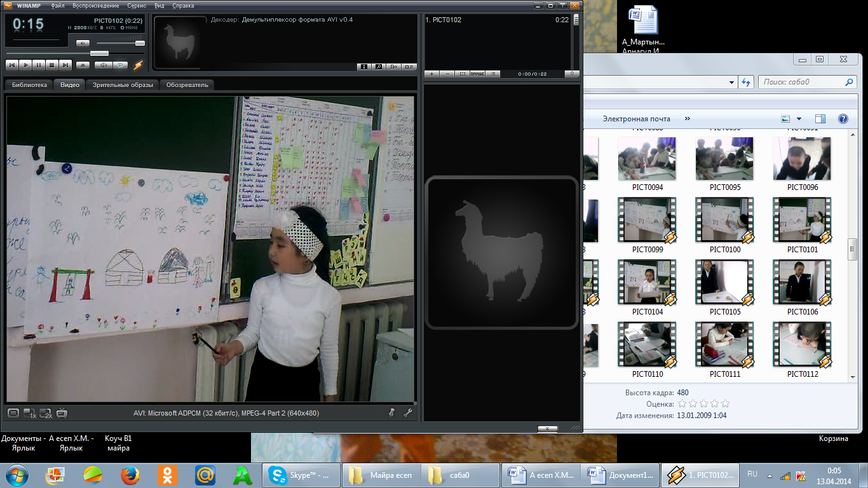
Task: Select playlist entry 1. PICT0102
Action: [x=498, y=20]
